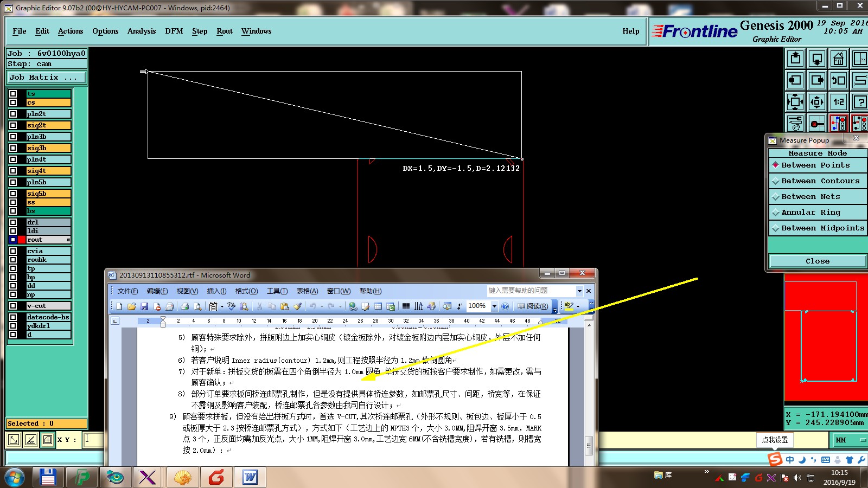This screenshot has height=488, width=868.
Task: Open the Word zoom 100% dropdown
Action: (494, 306)
